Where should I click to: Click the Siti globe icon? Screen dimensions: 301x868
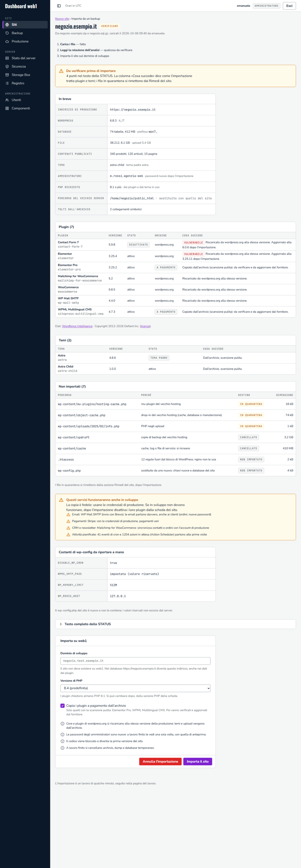tap(7, 25)
